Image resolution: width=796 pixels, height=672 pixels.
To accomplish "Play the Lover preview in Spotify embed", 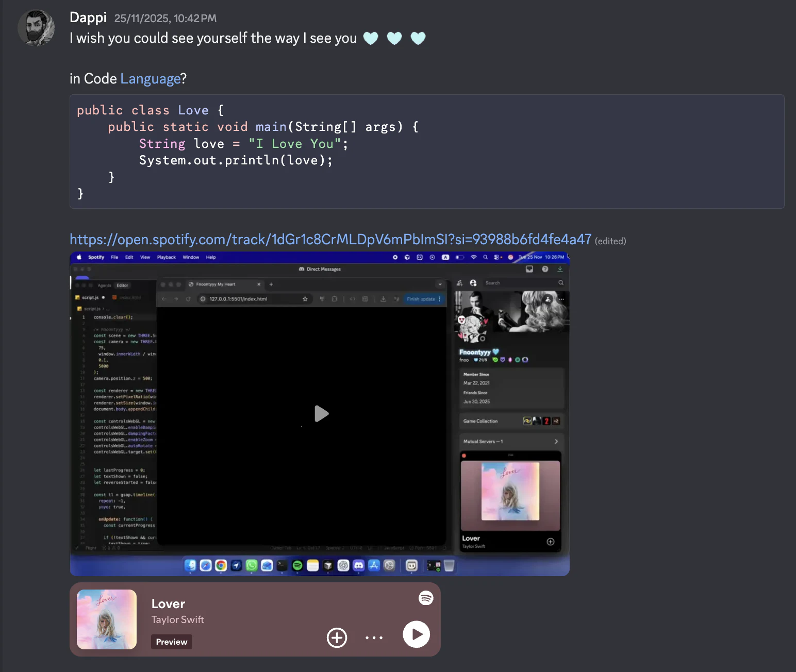I will (x=417, y=634).
